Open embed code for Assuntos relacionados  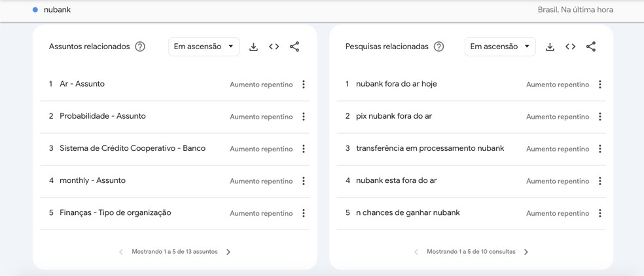point(274,47)
